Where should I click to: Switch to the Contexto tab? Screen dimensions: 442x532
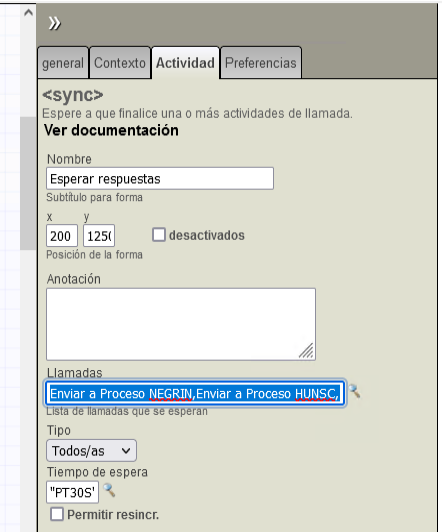120,63
